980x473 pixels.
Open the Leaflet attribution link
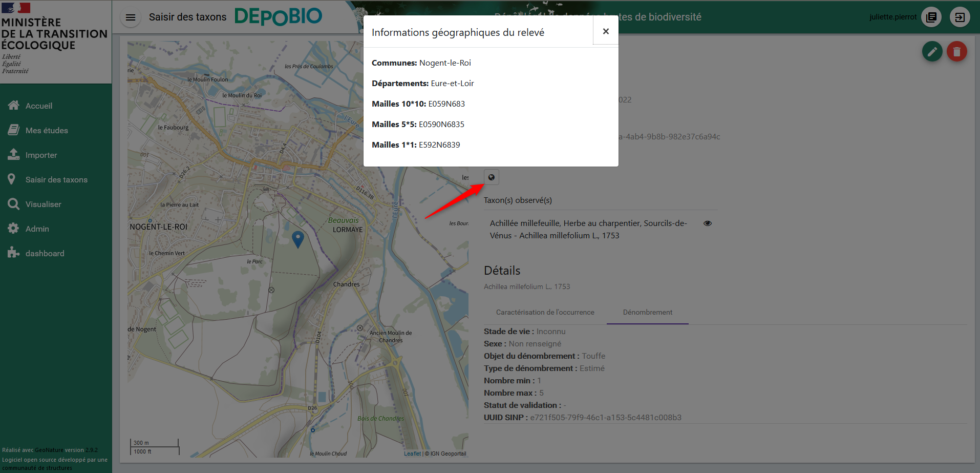(x=412, y=454)
